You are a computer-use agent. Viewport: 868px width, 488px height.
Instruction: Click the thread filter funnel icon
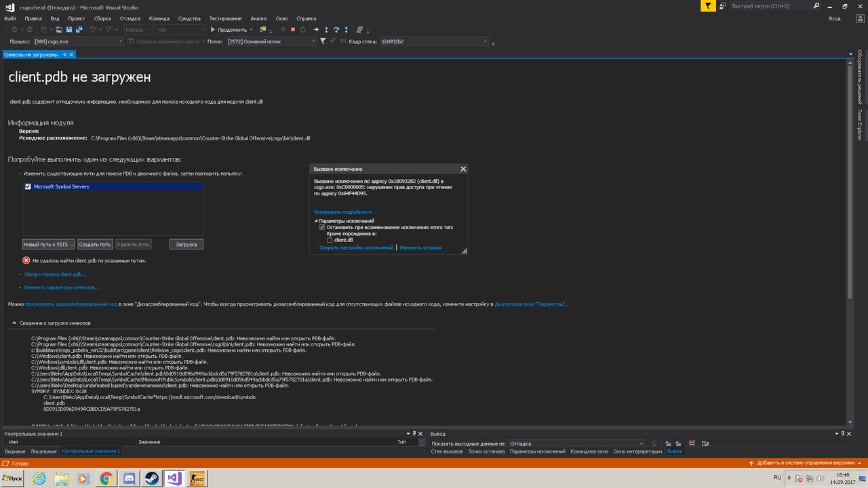click(x=323, y=41)
